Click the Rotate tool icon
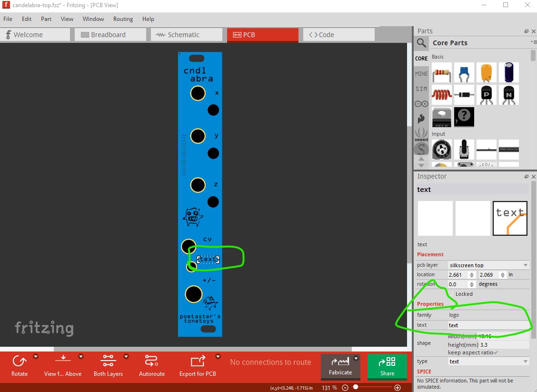 (x=20, y=361)
